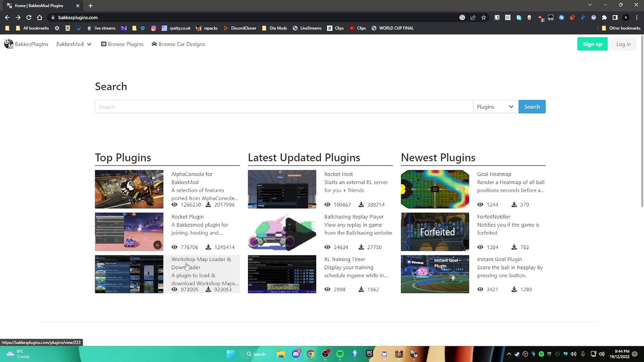Open the Rocket Plugin link

click(187, 217)
